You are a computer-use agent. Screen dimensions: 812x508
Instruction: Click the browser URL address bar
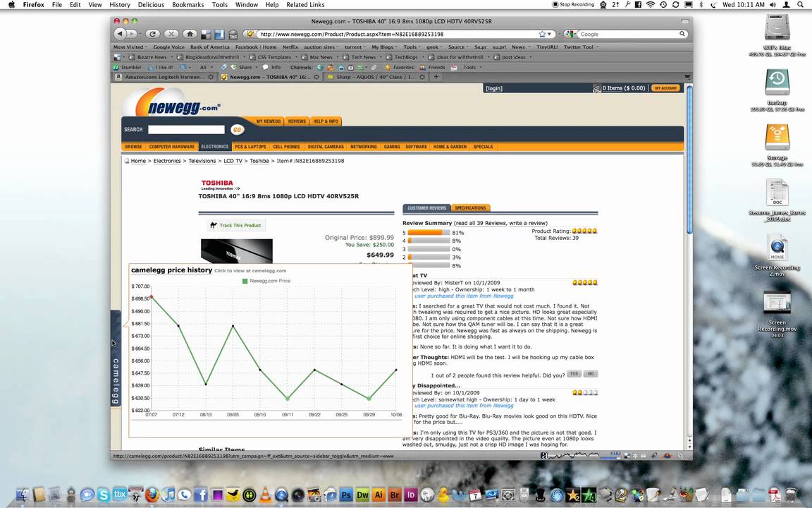(x=397, y=34)
